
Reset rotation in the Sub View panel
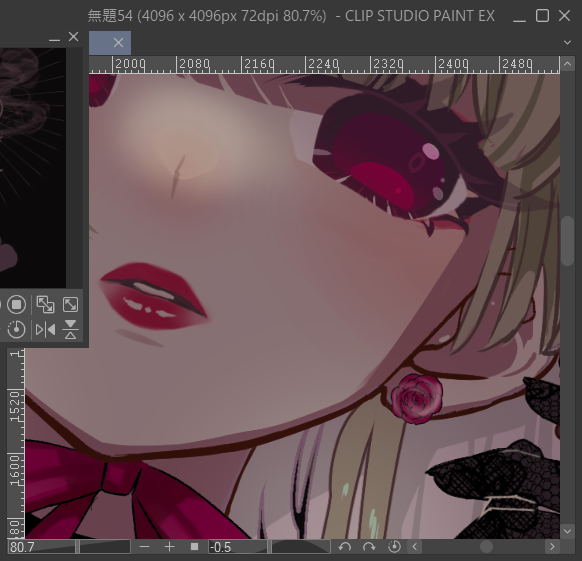pos(16,329)
